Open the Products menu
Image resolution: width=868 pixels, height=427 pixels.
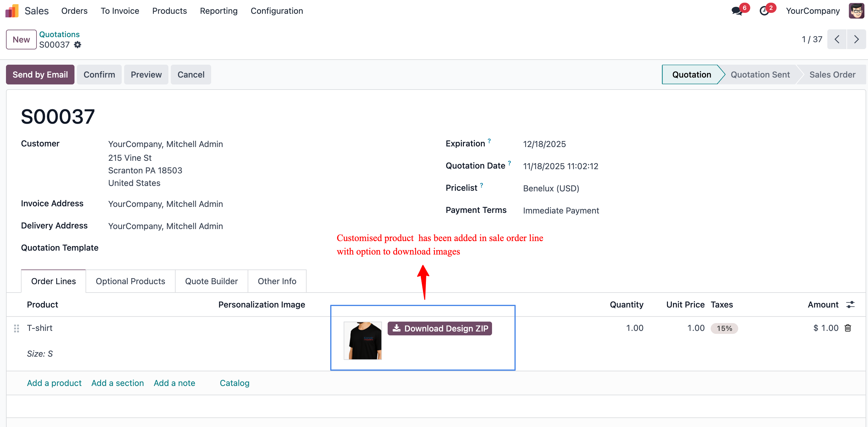tap(170, 11)
